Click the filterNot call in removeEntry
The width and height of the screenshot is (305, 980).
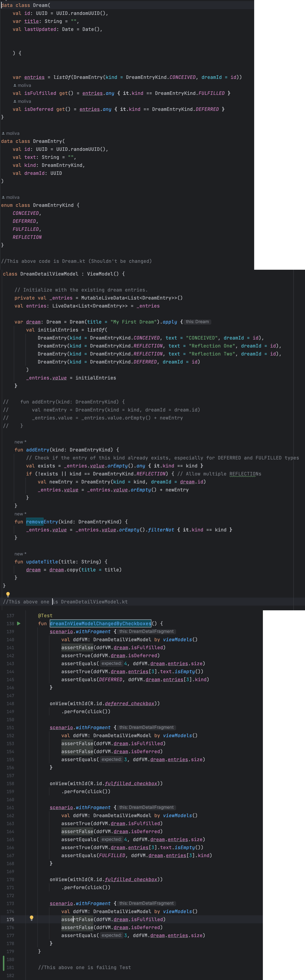[x=161, y=530]
